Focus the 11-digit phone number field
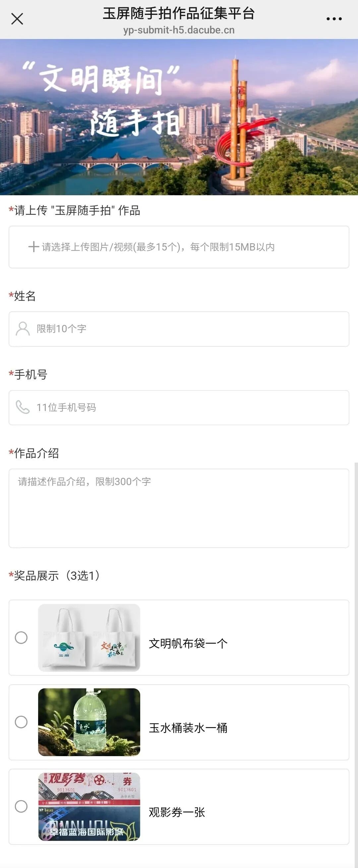Screen dimensions: 358x868 tap(189, 407)
